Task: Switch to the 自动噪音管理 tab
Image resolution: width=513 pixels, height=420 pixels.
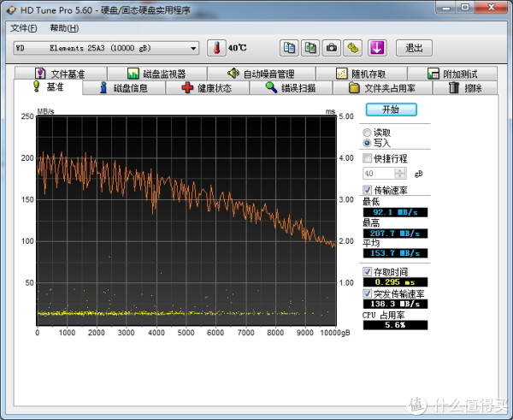Action: (x=262, y=74)
